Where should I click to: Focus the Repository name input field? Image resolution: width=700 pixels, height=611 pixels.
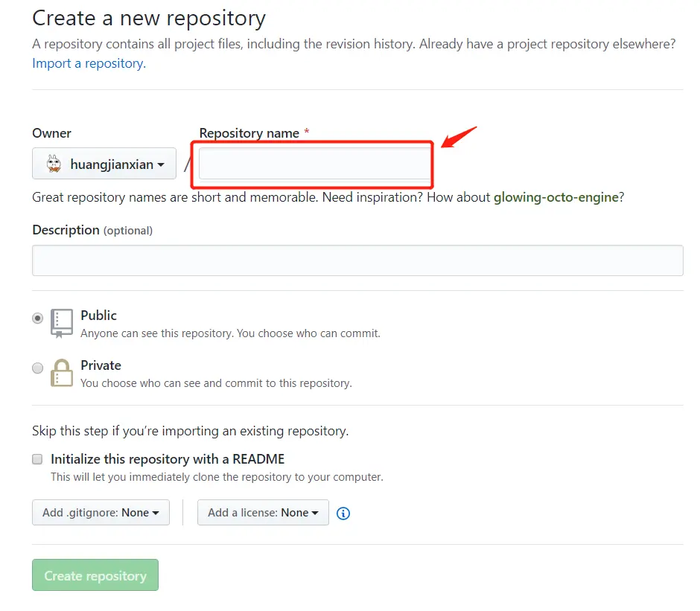point(315,164)
